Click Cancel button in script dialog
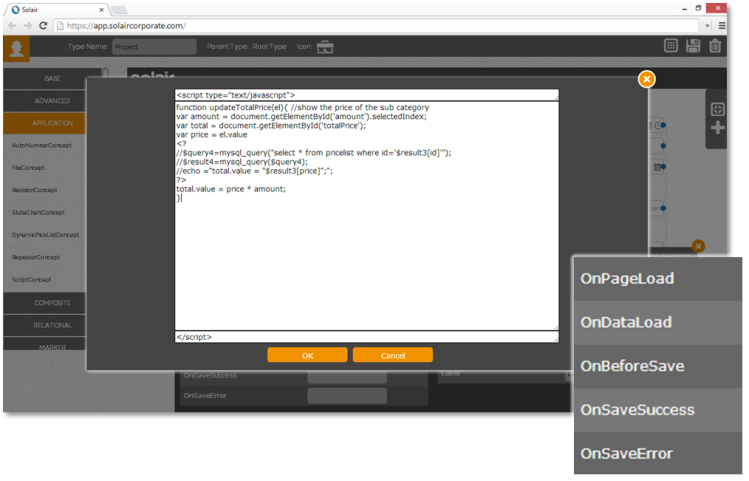Viewport: 749px width, 481px height. coord(393,355)
